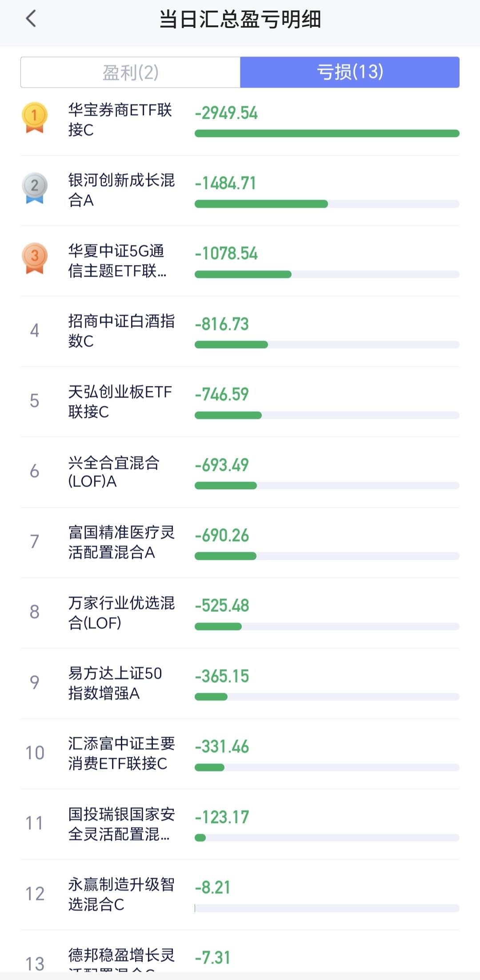The height and width of the screenshot is (980, 480).
Task: Click the -746.59 loss amount
Action: click(x=222, y=394)
